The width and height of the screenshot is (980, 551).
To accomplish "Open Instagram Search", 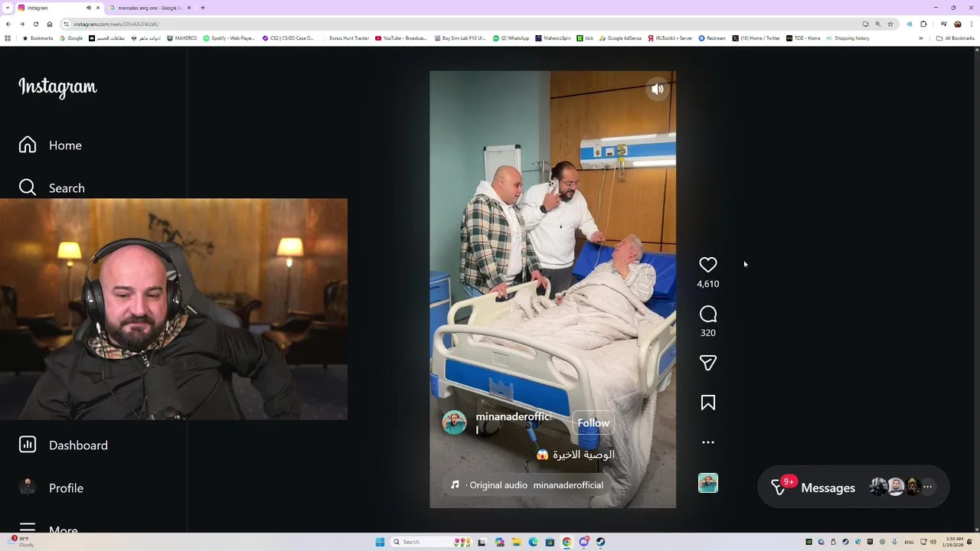I will (x=52, y=188).
